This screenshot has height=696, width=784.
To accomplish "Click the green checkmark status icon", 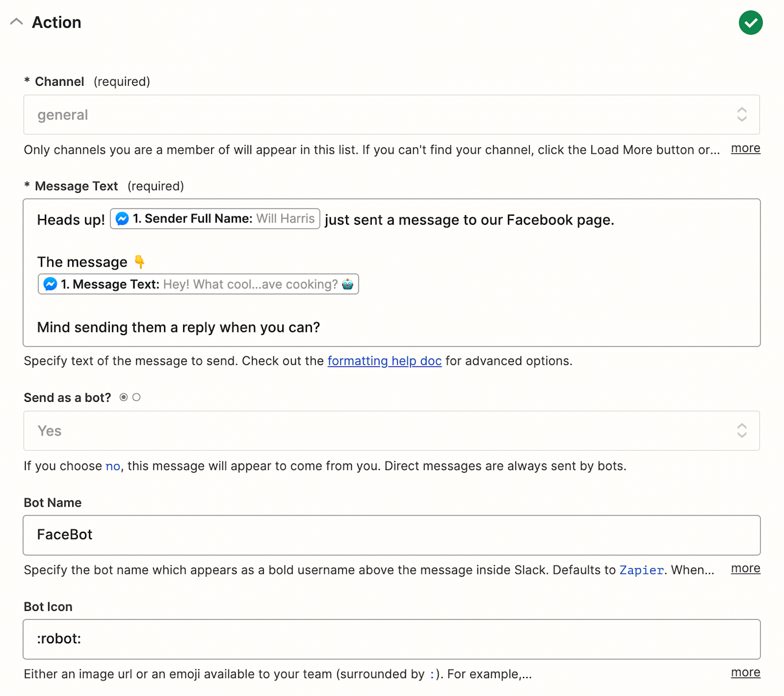I will [750, 23].
